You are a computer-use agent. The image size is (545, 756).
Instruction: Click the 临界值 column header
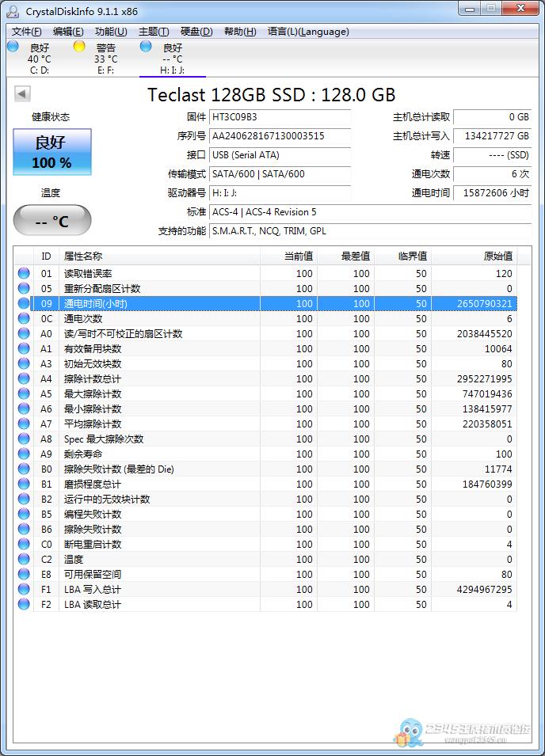coord(402,256)
